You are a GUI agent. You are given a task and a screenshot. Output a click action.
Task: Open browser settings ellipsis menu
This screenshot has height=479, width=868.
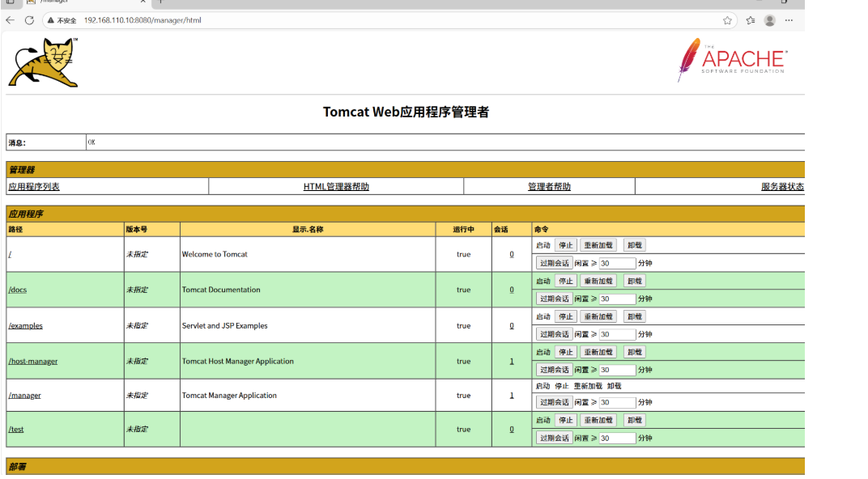[x=789, y=20]
